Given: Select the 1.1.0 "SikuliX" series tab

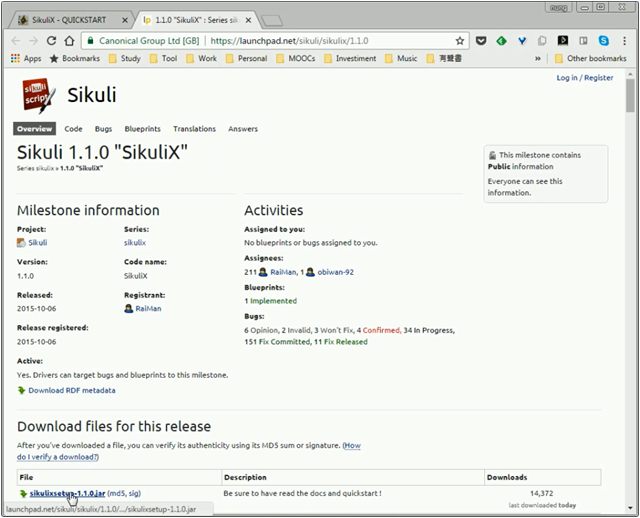Looking at the screenshot, I should click(x=198, y=20).
